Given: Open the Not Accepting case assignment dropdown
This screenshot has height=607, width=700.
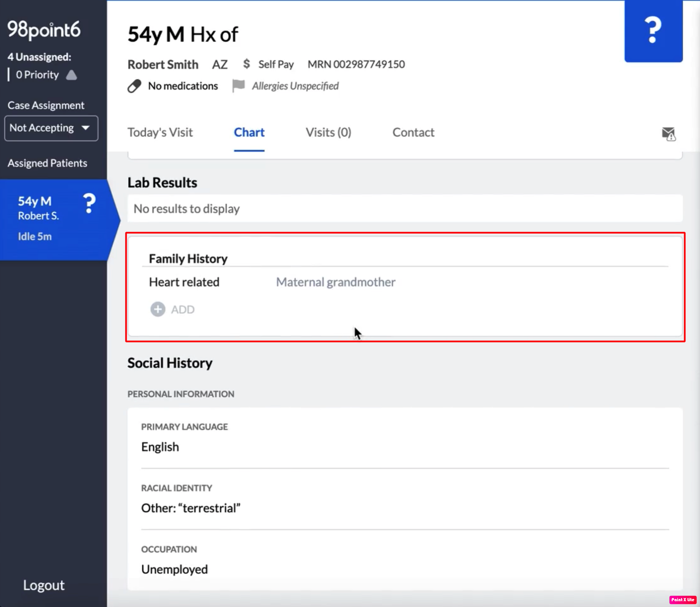Looking at the screenshot, I should coord(42,128).
